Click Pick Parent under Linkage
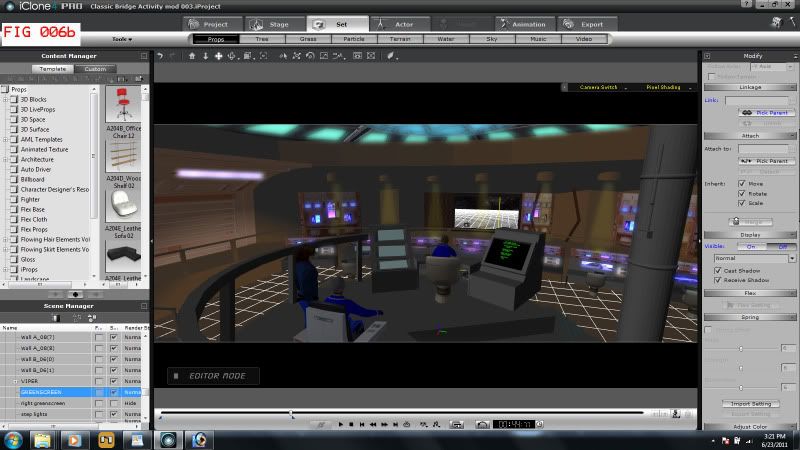Viewport: 800px width, 450px height. click(766, 113)
